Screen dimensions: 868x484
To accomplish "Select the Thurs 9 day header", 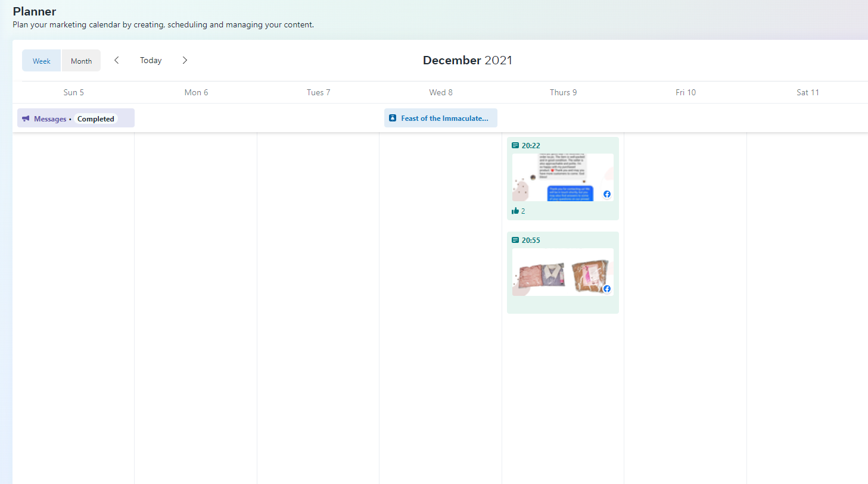I will pyautogui.click(x=564, y=92).
